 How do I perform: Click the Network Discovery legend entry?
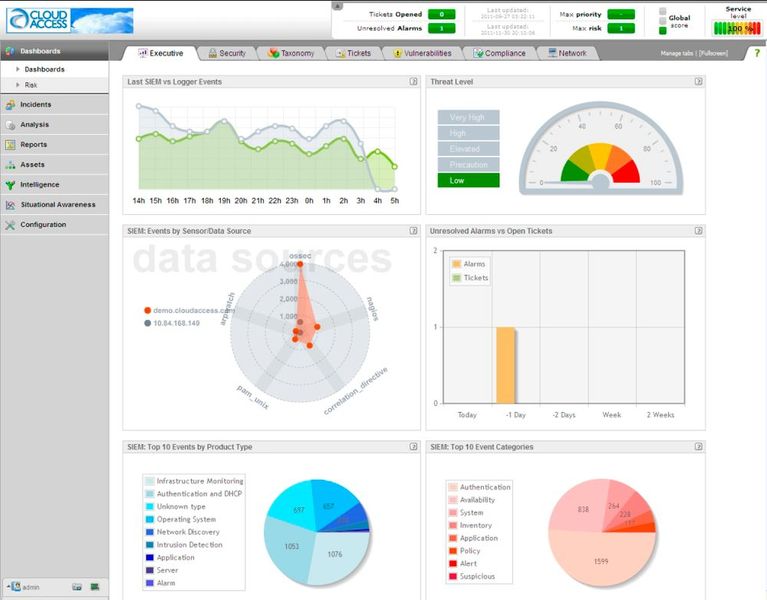coord(182,532)
